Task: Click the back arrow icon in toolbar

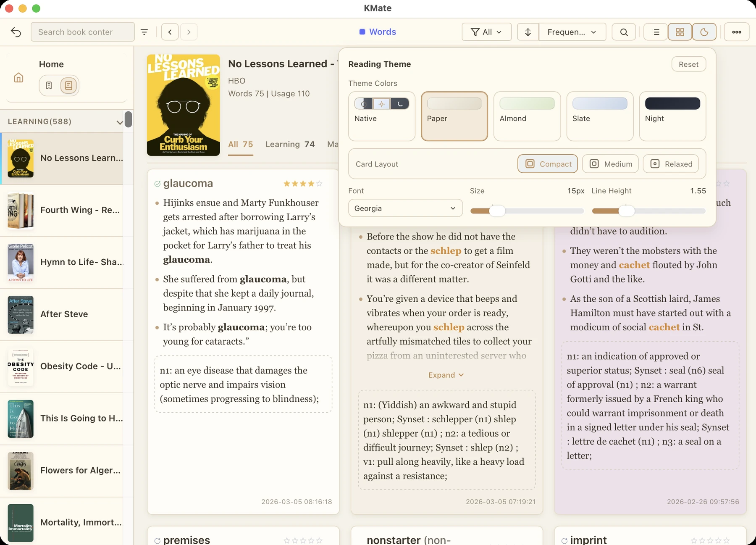Action: [x=16, y=32]
